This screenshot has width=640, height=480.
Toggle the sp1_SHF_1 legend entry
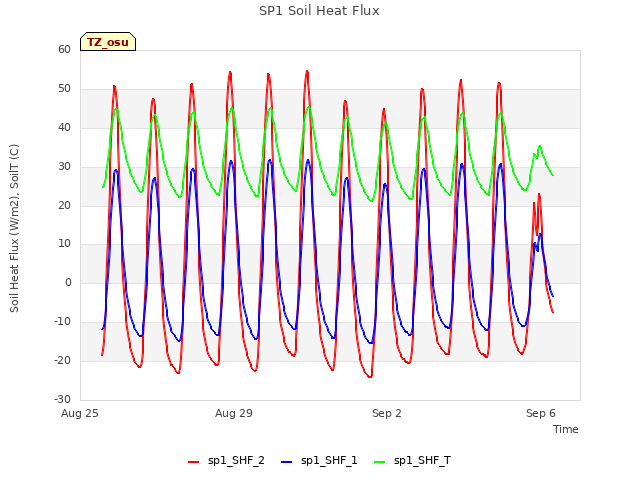click(319, 461)
